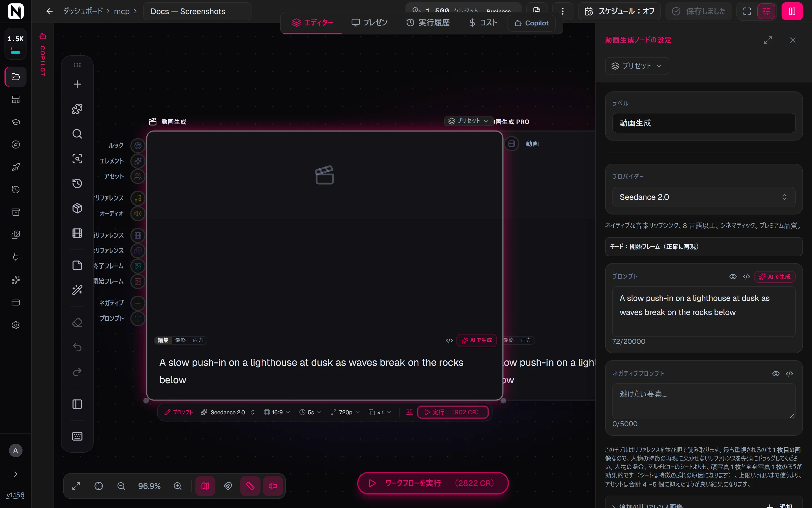Toggle the minimap button in bottom bar
This screenshot has width=812, height=508.
(x=205, y=486)
